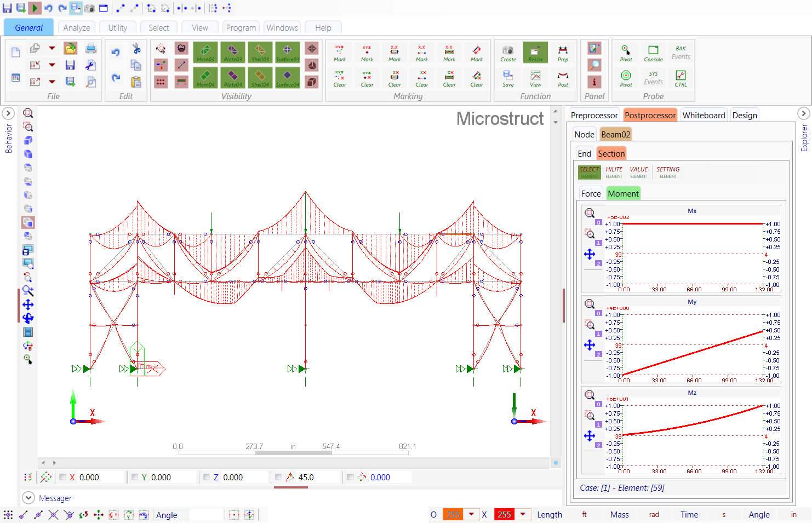Viewport: 812px width, 523px height.
Task: Open the Whiteboard tab
Action: click(x=704, y=115)
